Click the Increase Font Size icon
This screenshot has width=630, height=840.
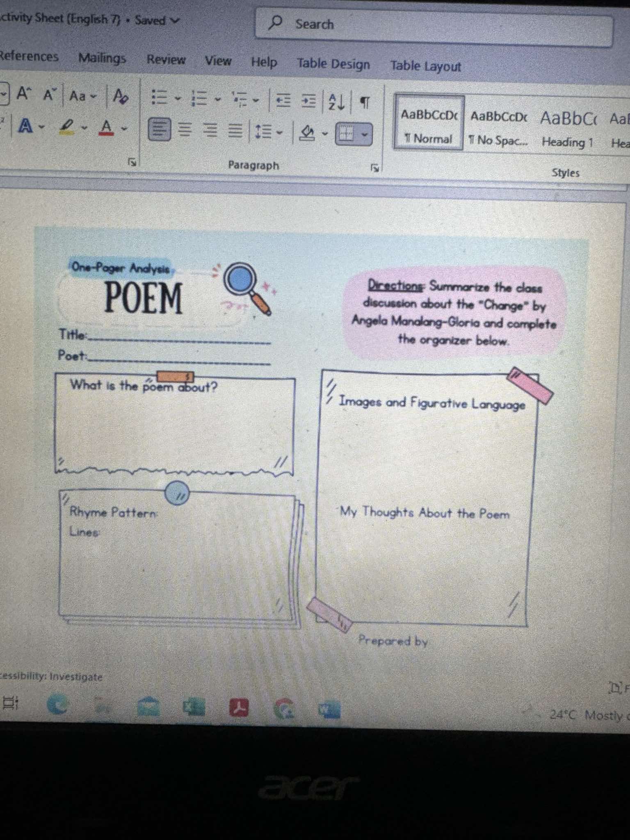click(x=24, y=94)
